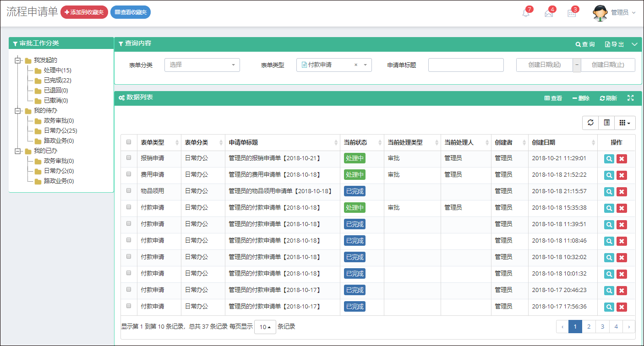
Task: Click the 申请单标题 input field
Action: tap(466, 65)
